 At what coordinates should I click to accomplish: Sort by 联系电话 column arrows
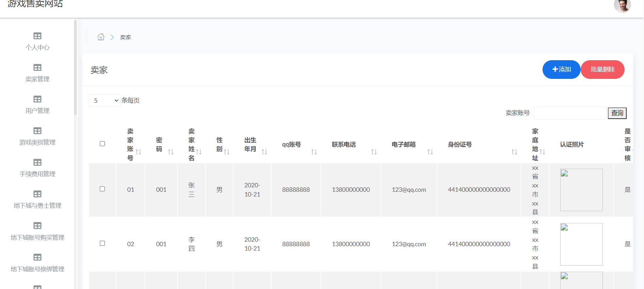pos(374,152)
